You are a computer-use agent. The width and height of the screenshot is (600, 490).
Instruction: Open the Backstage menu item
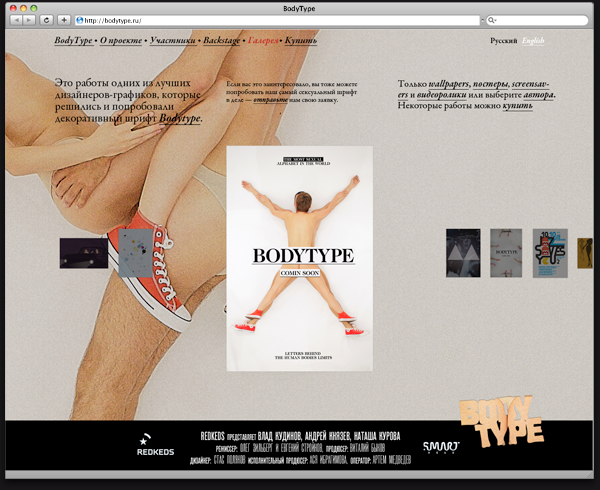point(222,40)
